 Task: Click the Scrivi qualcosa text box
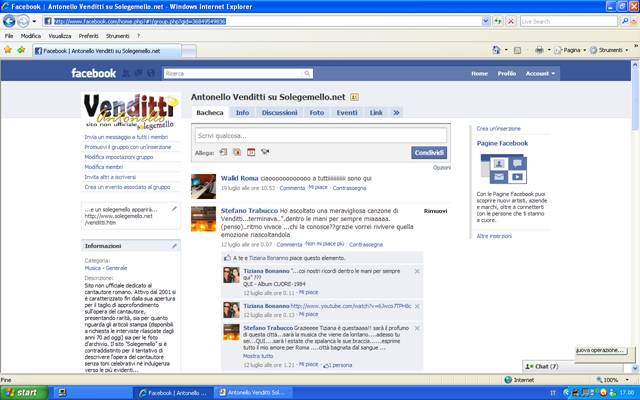(x=321, y=136)
